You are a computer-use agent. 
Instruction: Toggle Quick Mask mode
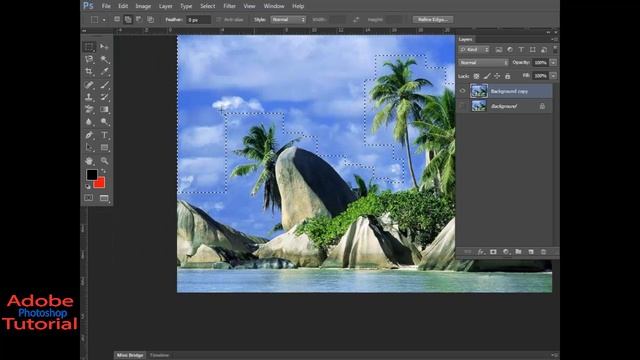pos(89,198)
